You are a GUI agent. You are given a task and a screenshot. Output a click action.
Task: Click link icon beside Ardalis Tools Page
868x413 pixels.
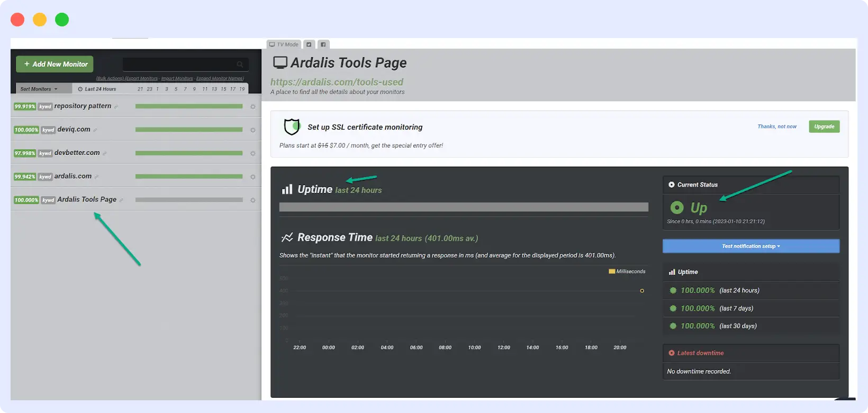[121, 200]
